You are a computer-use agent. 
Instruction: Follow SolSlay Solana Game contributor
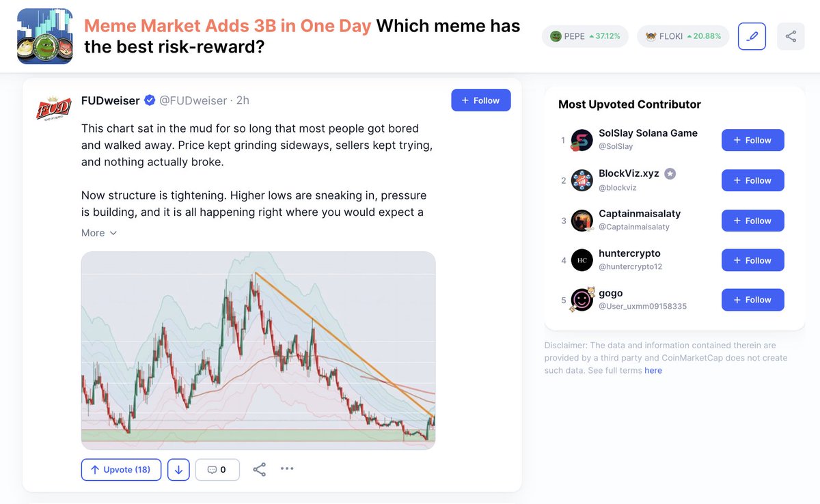tap(752, 140)
